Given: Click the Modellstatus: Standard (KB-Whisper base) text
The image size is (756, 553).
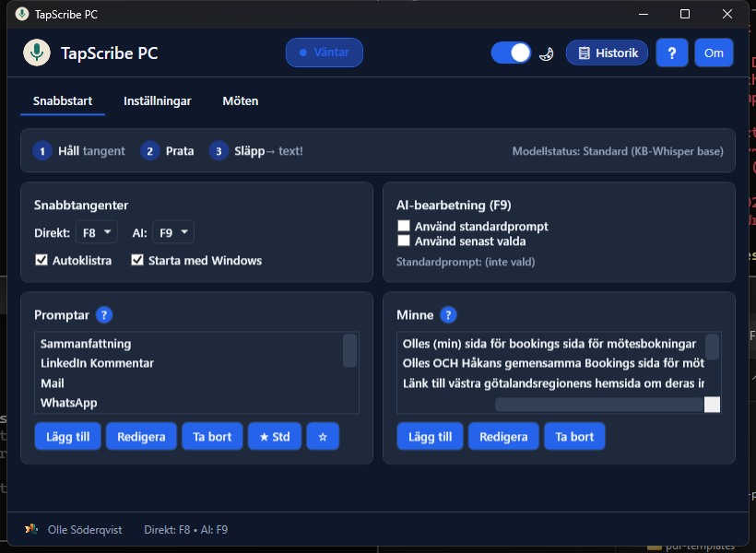Looking at the screenshot, I should tap(618, 151).
